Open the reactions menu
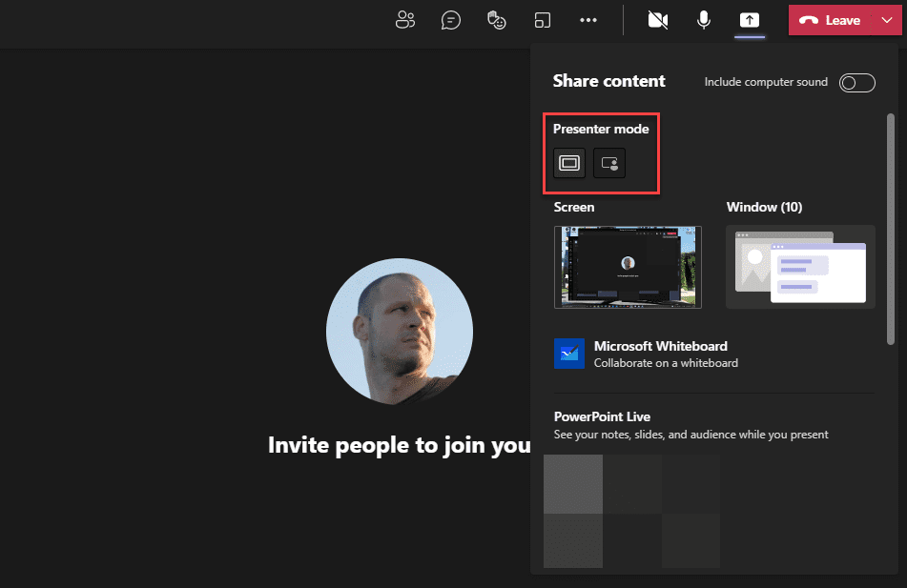907x588 pixels. coord(496,20)
